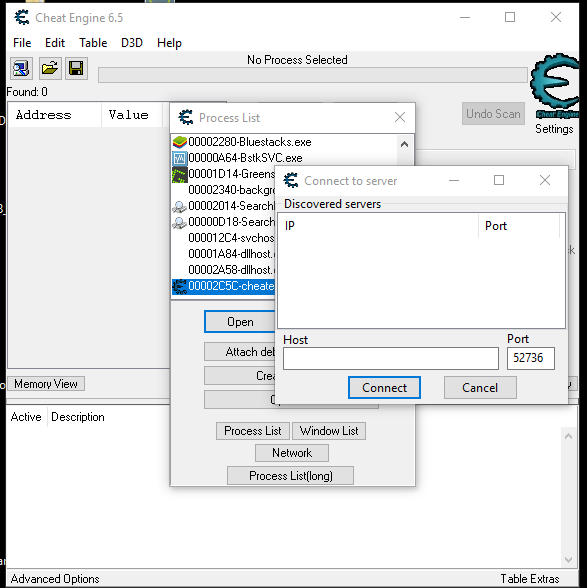587x588 pixels.
Task: Click the Connect button
Action: (x=384, y=387)
